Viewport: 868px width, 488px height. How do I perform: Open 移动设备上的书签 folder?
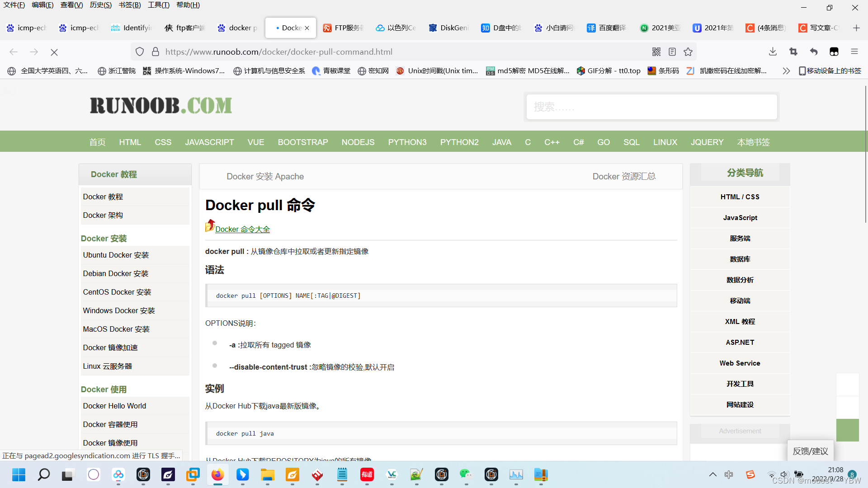coord(830,71)
